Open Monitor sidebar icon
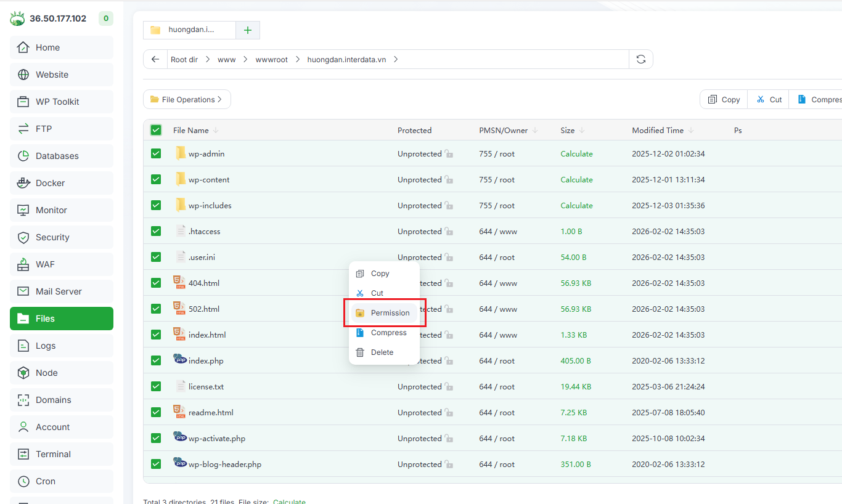The width and height of the screenshot is (842, 504). pyautogui.click(x=23, y=210)
